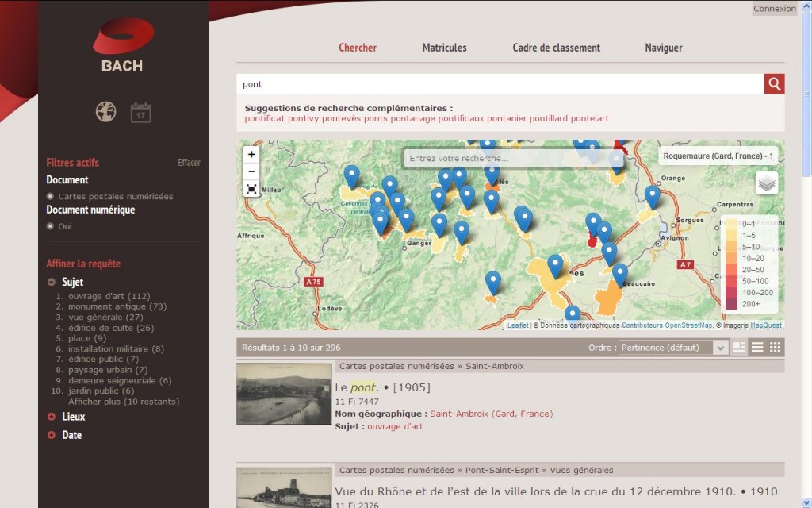
Task: Toggle map fullscreen mode
Action: pos(251,189)
